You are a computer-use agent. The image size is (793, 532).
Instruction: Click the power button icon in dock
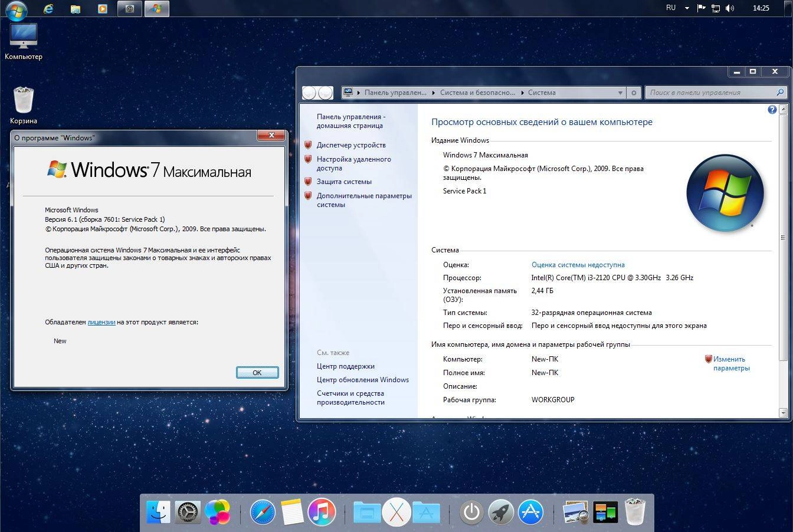point(471,512)
